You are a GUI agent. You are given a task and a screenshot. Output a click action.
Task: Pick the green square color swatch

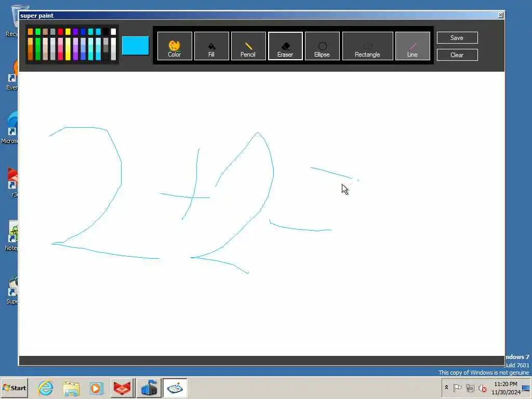[x=37, y=32]
